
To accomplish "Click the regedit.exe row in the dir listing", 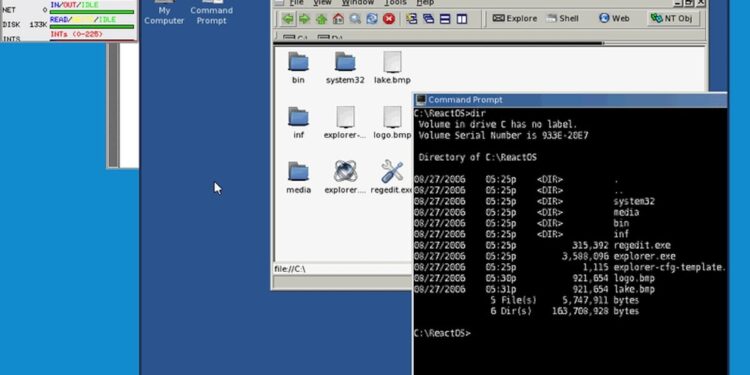I will (x=542, y=245).
